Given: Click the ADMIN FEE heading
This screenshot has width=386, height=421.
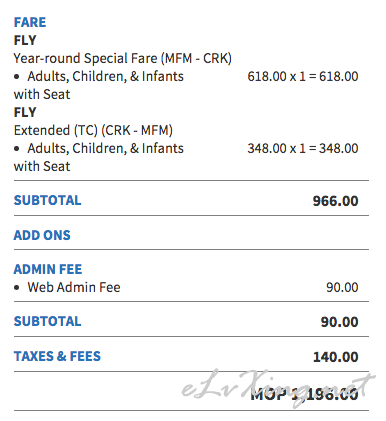Looking at the screenshot, I should click(x=48, y=269).
